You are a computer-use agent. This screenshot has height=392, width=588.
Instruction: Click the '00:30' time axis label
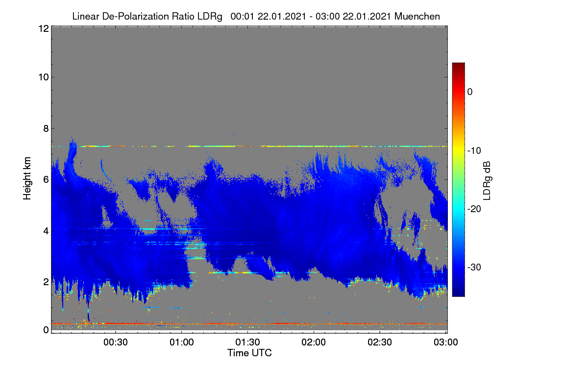click(116, 343)
